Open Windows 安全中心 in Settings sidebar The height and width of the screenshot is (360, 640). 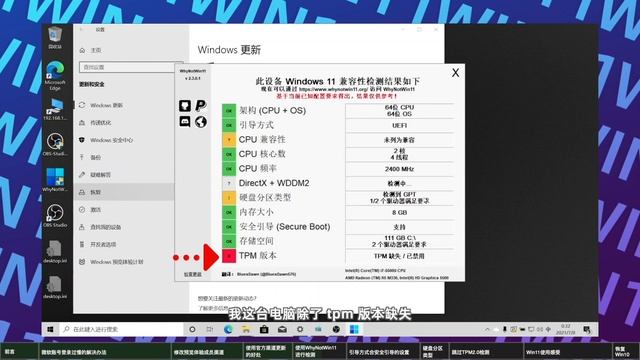111,140
